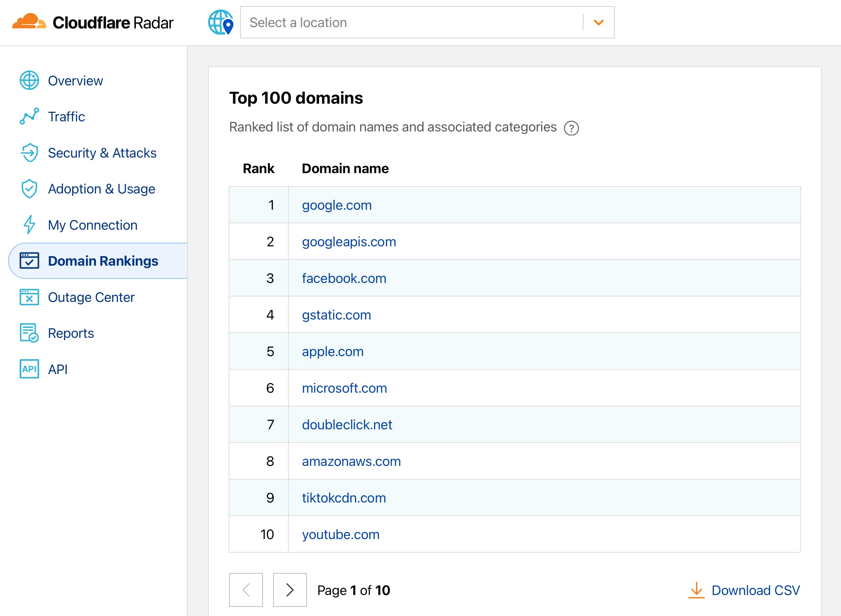
Task: Open the amazonaws.com domain link
Action: 351,461
